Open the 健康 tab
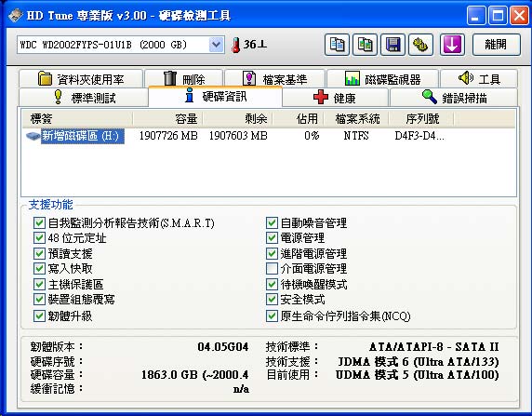Viewport: 532px width, 416px height. pos(335,98)
